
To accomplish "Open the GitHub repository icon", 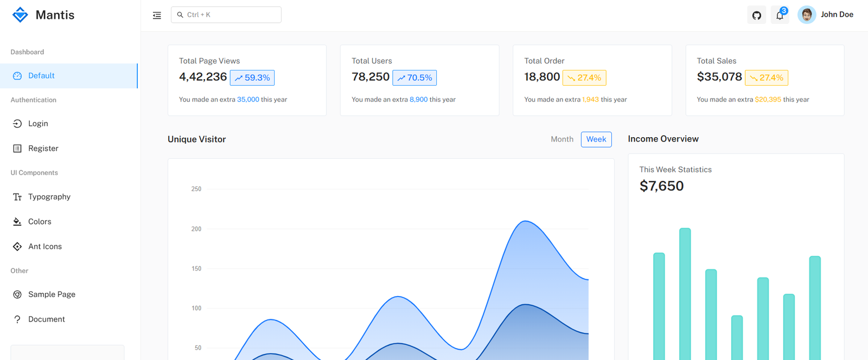I will tap(757, 15).
